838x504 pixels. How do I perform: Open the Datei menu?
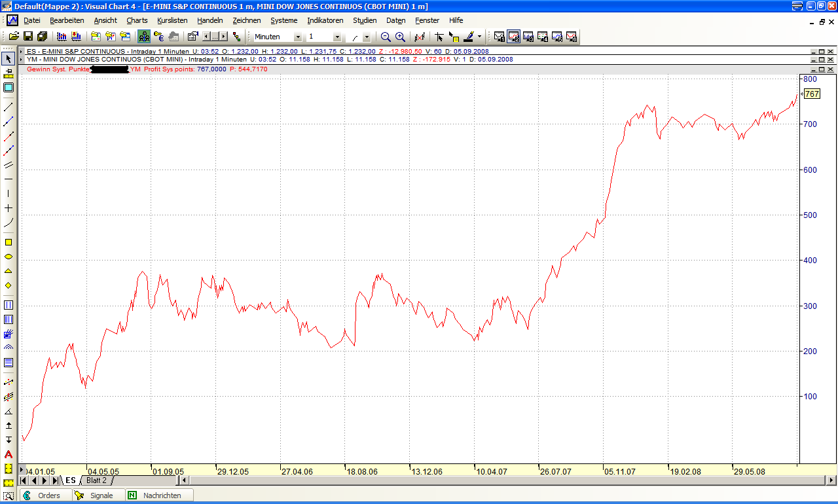tap(32, 20)
